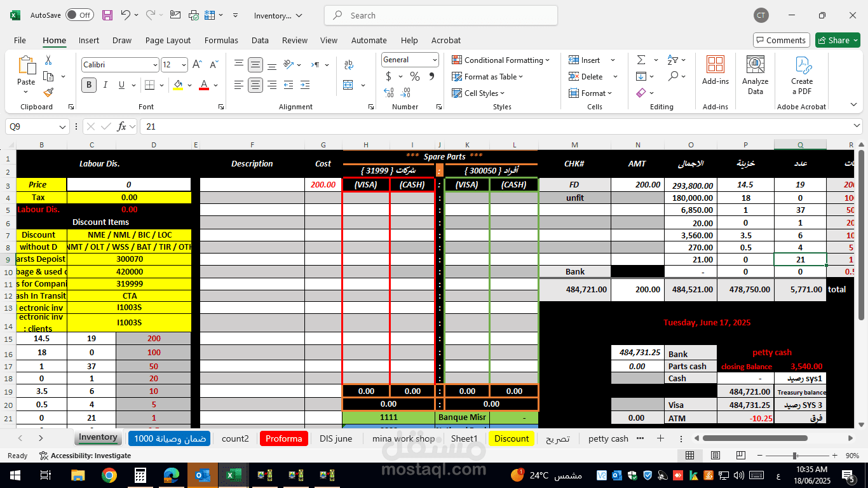Add a new sheet with plus button

tap(660, 438)
